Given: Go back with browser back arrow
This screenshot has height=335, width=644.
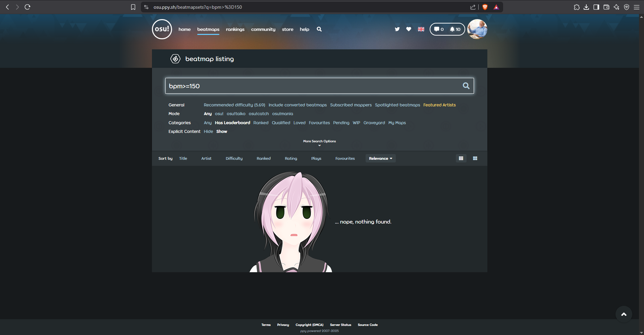Looking at the screenshot, I should 7,7.
